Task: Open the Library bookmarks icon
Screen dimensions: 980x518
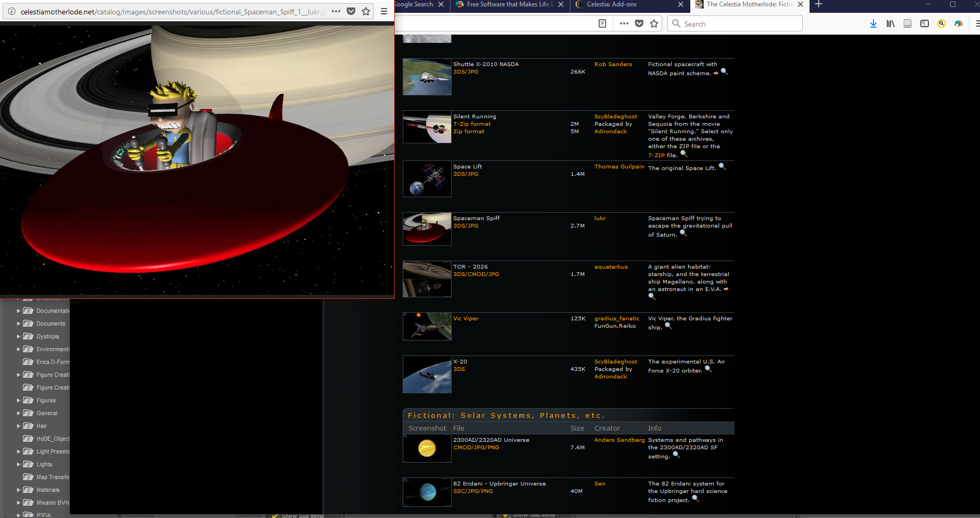Action: (x=891, y=23)
